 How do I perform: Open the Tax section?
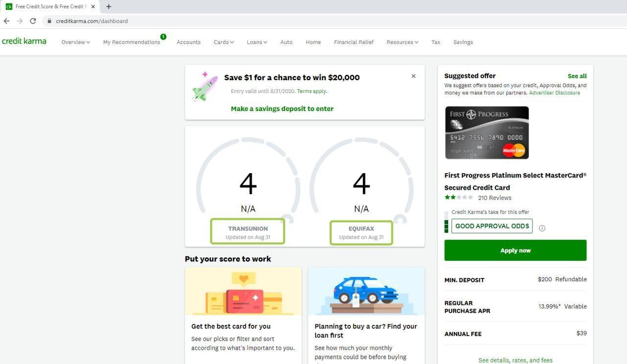coord(435,42)
